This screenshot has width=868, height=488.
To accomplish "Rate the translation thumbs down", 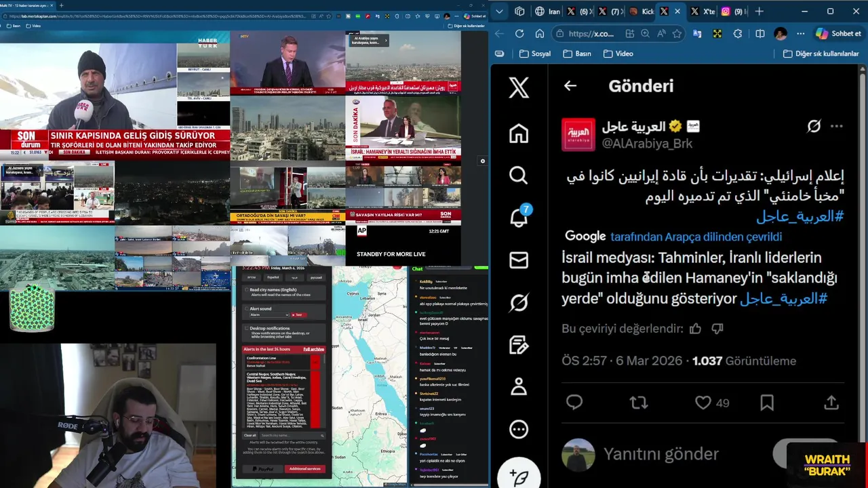I will pos(717,329).
